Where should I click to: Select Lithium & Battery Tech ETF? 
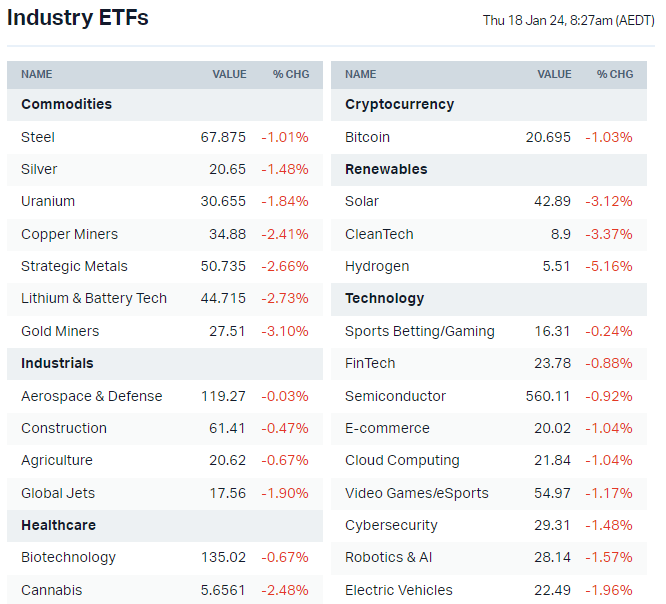94,298
